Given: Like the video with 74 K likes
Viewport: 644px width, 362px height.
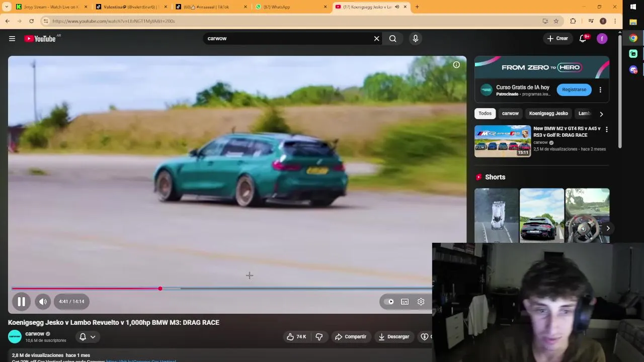Looking at the screenshot, I should pyautogui.click(x=296, y=337).
